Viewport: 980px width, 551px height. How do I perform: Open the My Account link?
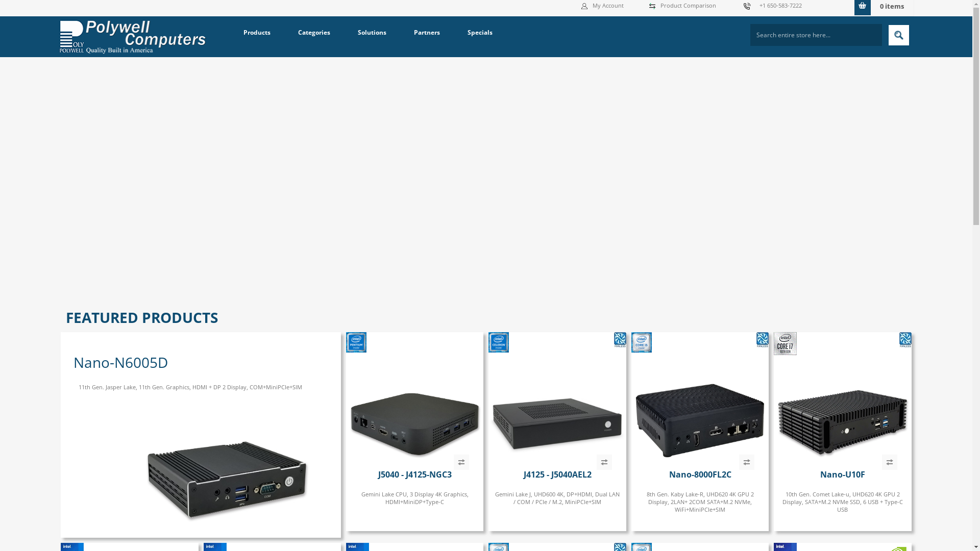[x=607, y=6]
